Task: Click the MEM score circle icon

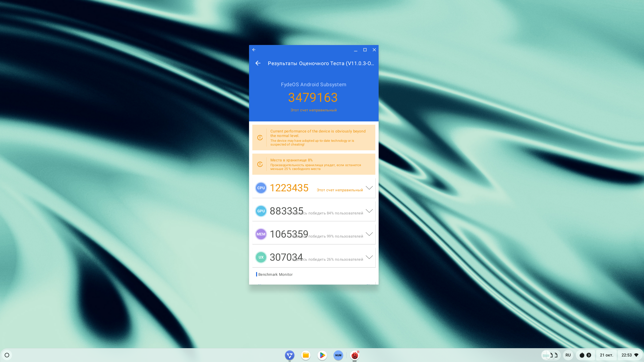Action: click(261, 234)
